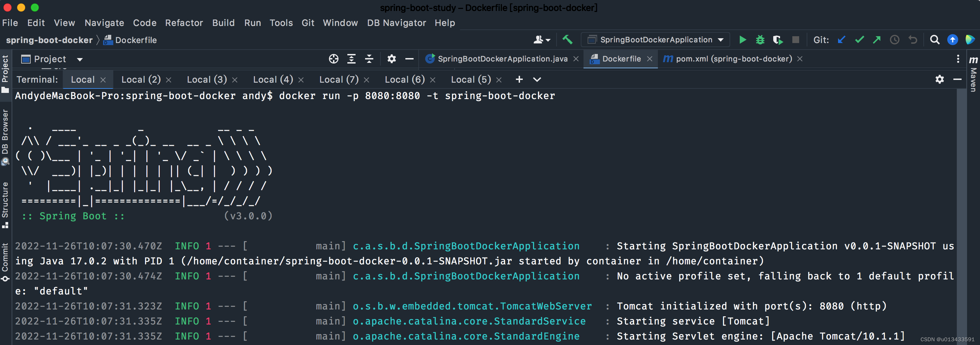Click the Dockerfile breadcrumb item
Screen dimensions: 980x345
tap(130, 40)
